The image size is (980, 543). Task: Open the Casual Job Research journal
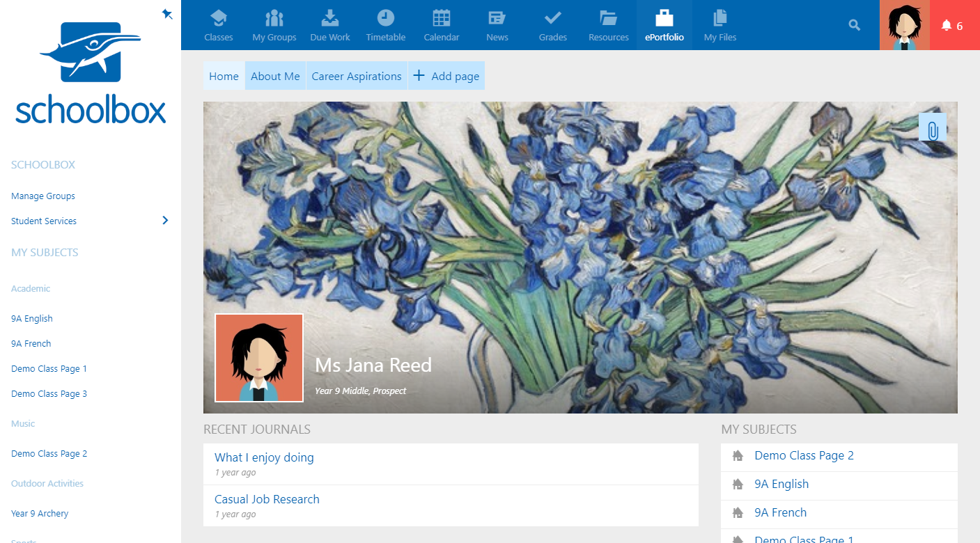tap(267, 499)
